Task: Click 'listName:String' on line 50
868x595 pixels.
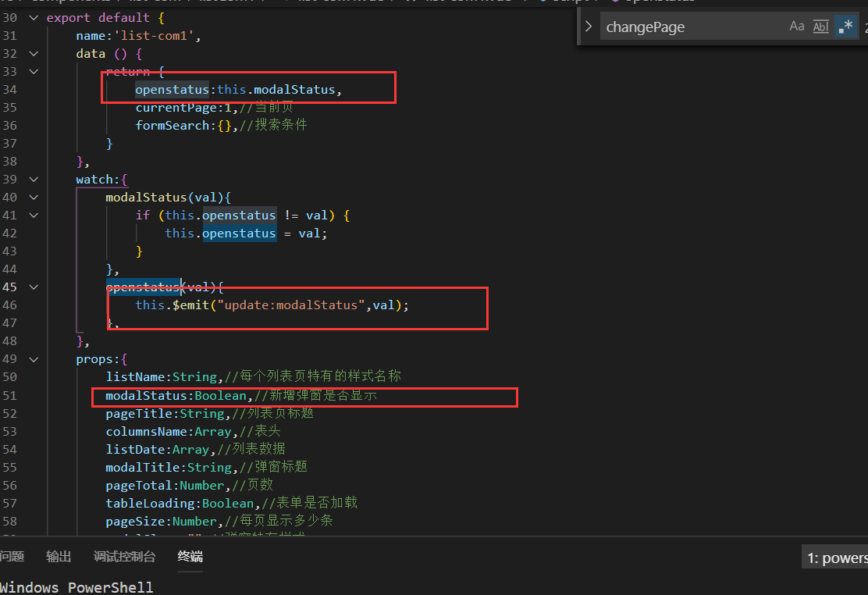Action: pyautogui.click(x=161, y=376)
